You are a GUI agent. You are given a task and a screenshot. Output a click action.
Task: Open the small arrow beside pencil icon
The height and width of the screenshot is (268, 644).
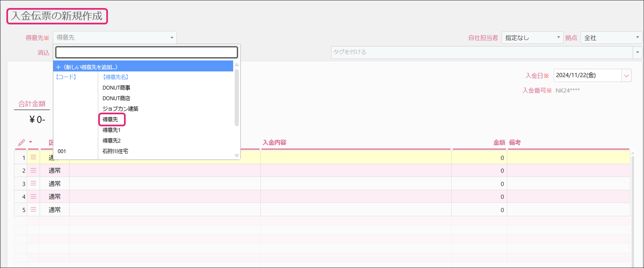click(31, 142)
